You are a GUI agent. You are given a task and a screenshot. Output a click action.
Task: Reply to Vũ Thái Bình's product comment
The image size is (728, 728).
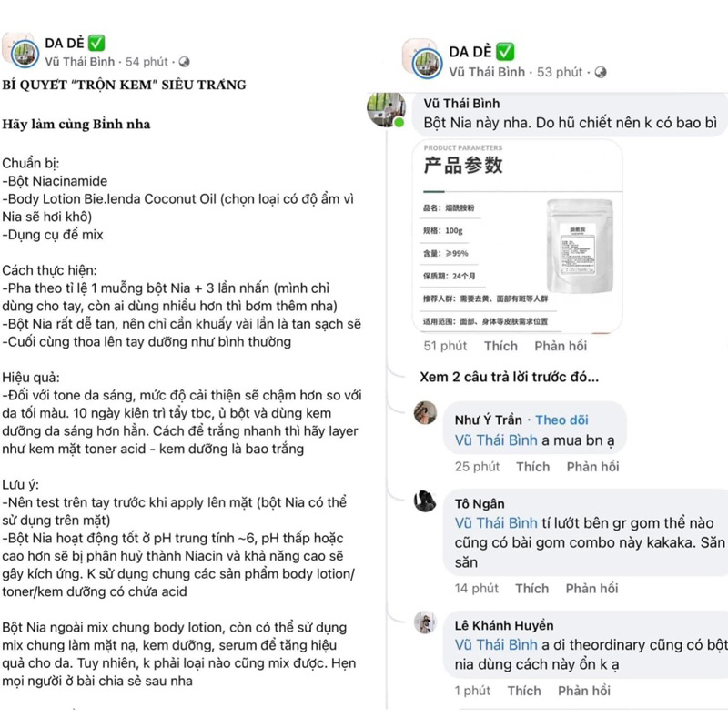pos(561,346)
